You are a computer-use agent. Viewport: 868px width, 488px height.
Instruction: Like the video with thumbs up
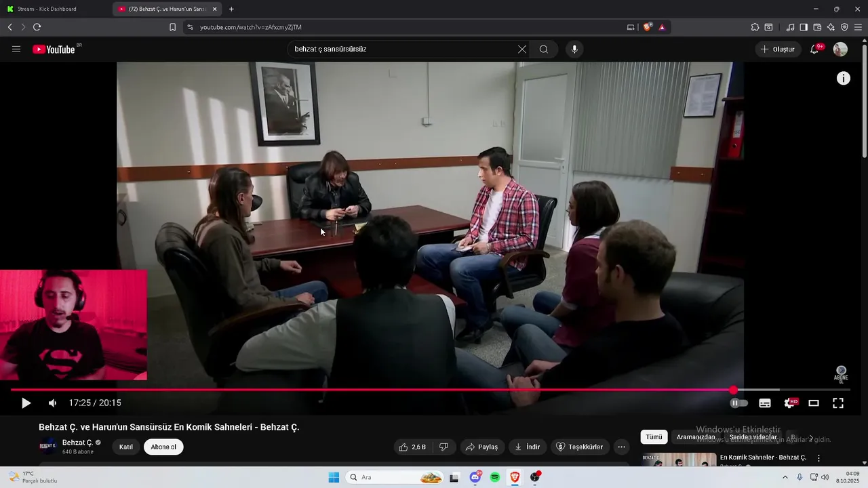pos(412,447)
